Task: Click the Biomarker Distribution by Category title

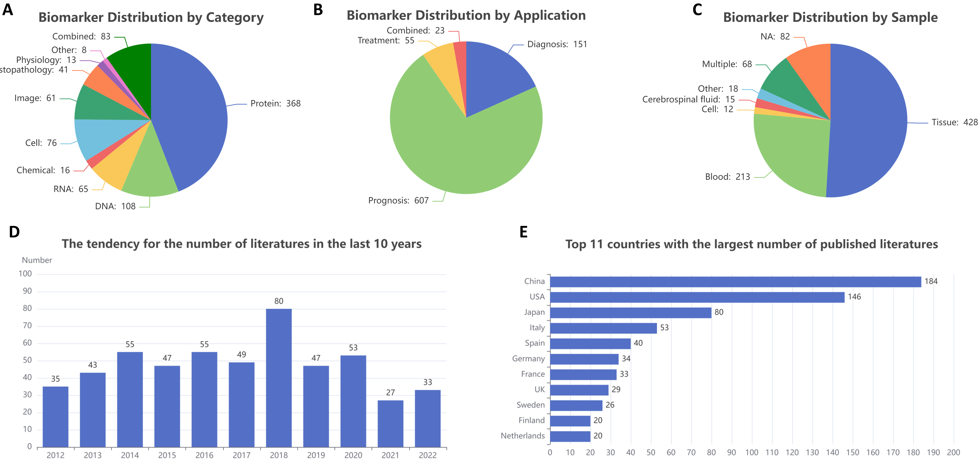Action: tap(151, 17)
